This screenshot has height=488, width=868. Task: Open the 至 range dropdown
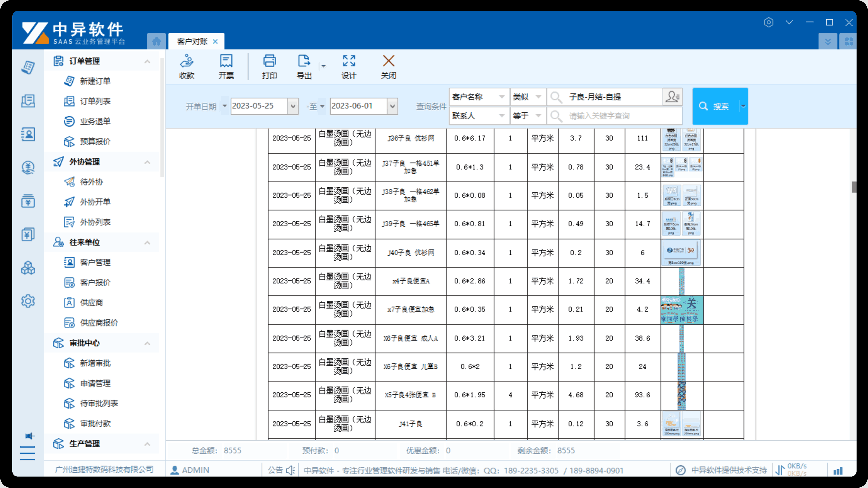322,106
